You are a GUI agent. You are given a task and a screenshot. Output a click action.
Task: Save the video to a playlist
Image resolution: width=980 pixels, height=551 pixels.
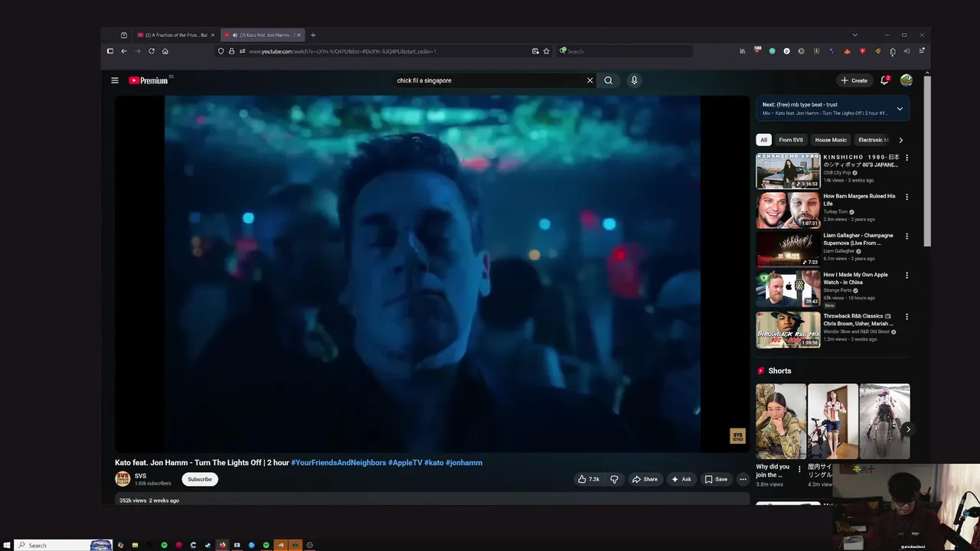(x=716, y=479)
